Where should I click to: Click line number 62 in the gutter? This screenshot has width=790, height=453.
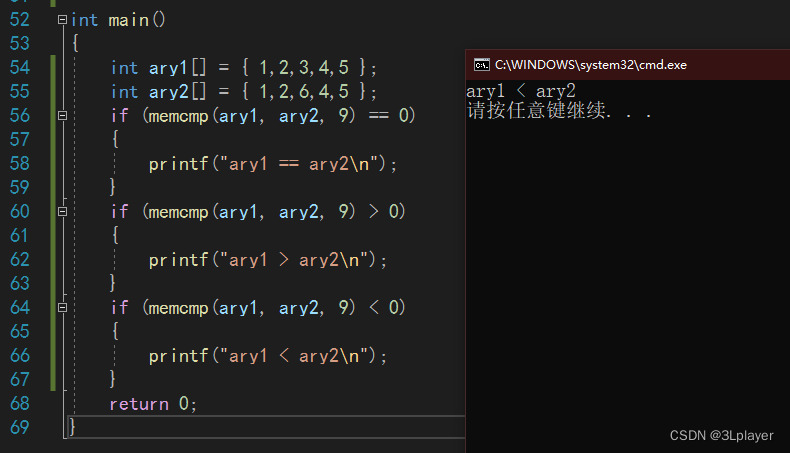pyautogui.click(x=20, y=260)
